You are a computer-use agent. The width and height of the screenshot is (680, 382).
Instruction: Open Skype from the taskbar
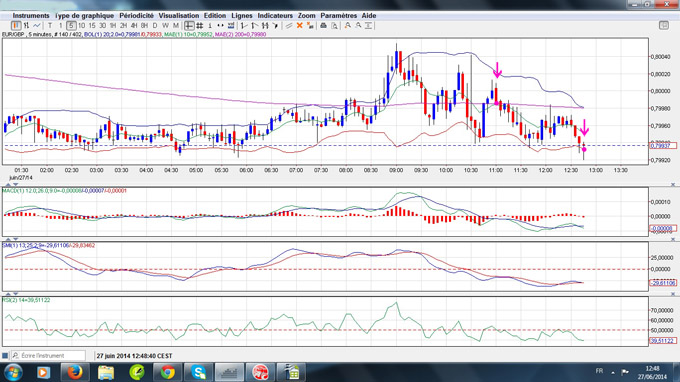198,372
